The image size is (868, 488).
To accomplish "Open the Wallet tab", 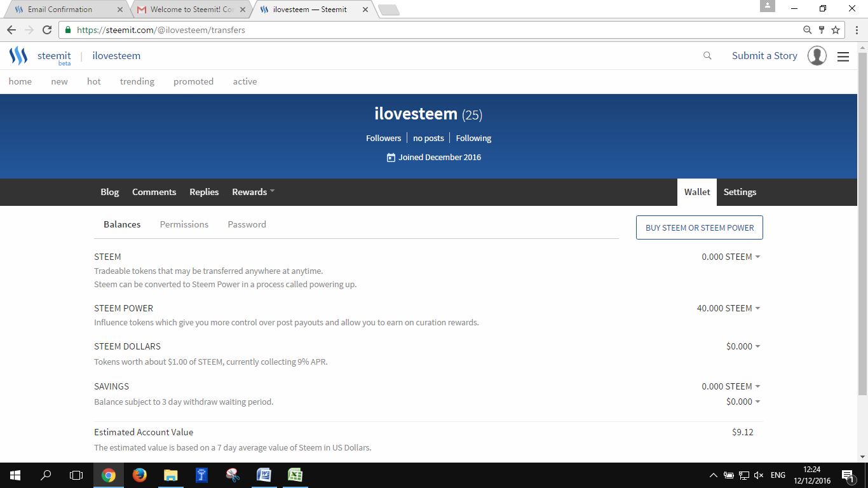I will tap(697, 192).
